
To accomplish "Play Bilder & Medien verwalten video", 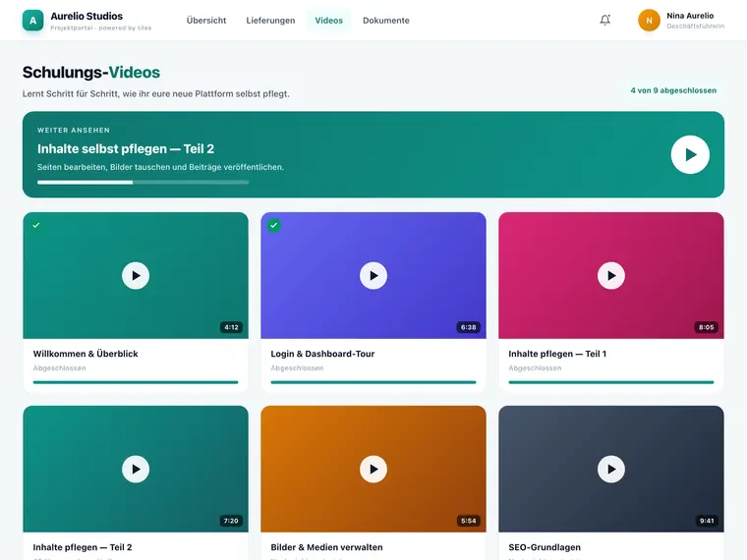I will (373, 469).
